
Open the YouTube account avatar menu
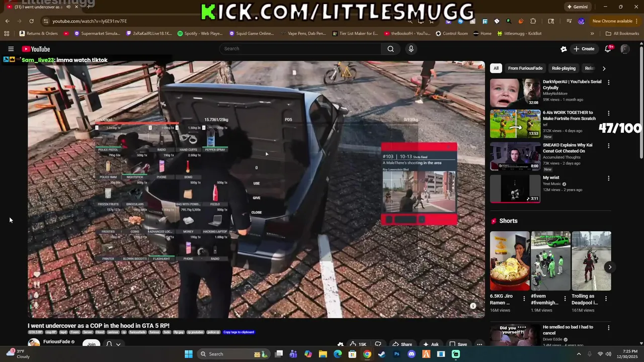point(625,49)
